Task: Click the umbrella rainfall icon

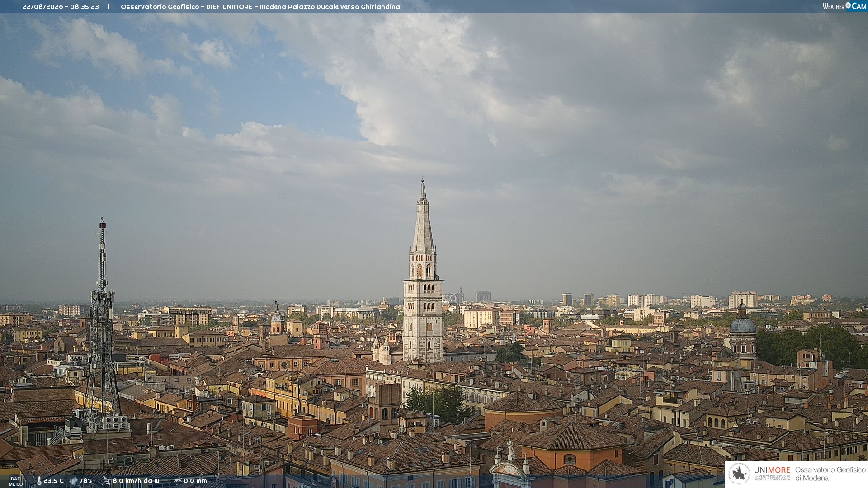Action: [178, 481]
